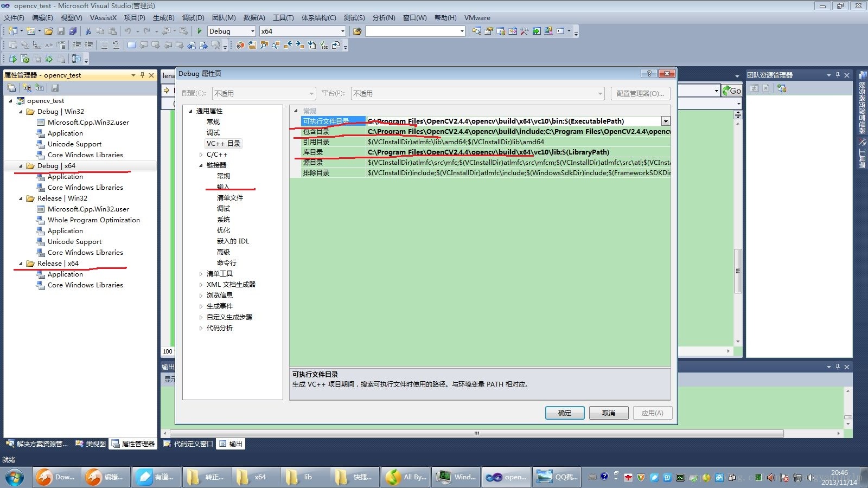Click the Find in Files icon

point(357,31)
